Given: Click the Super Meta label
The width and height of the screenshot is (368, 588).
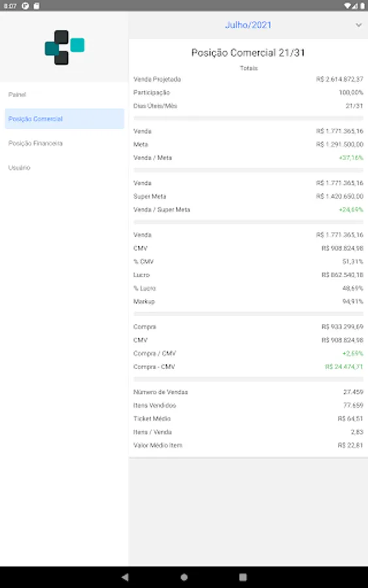Looking at the screenshot, I should [149, 196].
